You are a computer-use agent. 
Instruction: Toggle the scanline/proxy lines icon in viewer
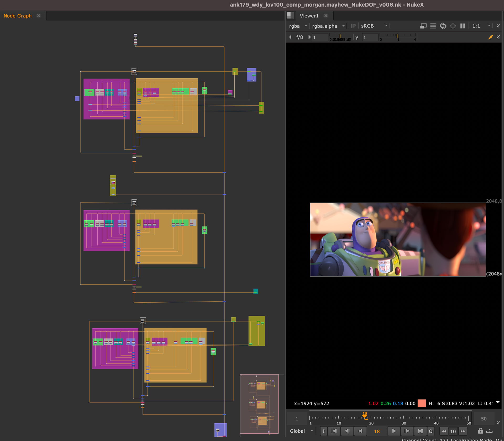(433, 26)
